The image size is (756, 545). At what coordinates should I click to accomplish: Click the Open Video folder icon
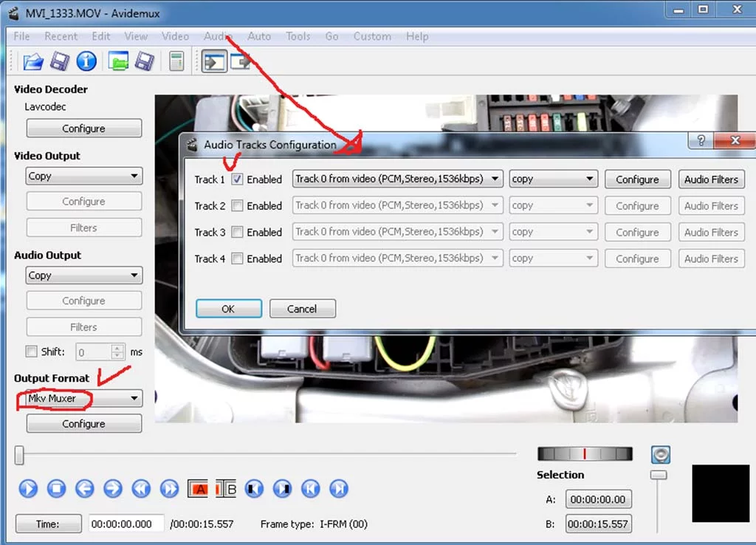pos(32,61)
